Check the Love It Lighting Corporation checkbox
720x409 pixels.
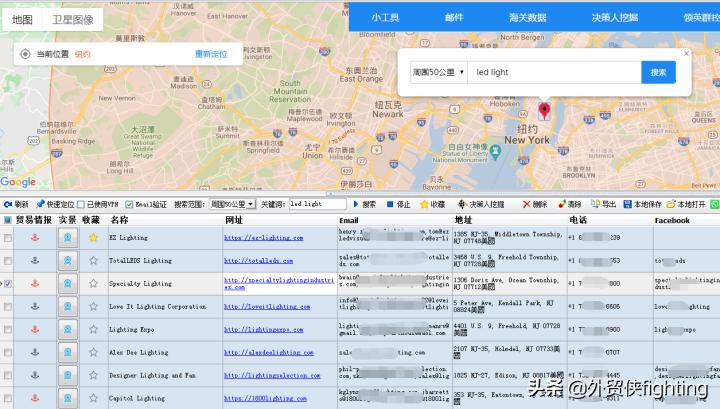pyautogui.click(x=8, y=307)
